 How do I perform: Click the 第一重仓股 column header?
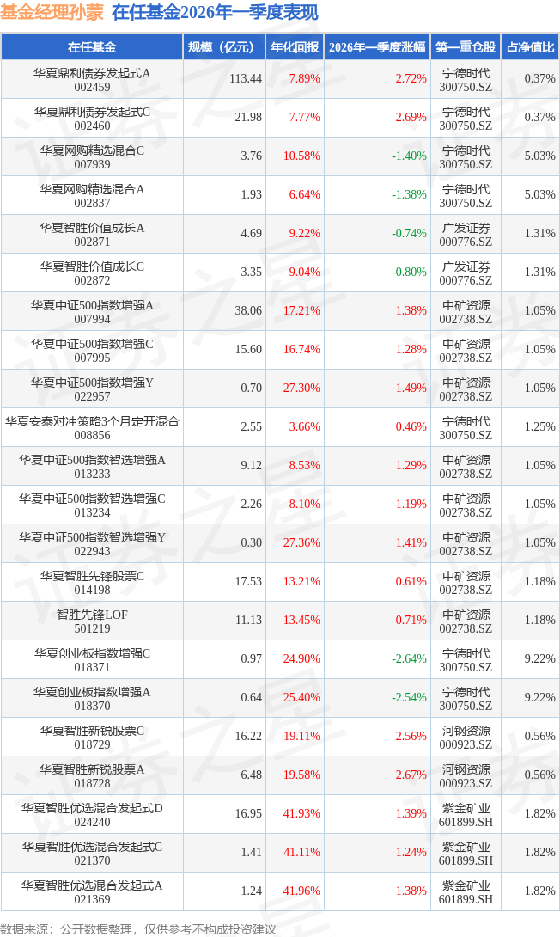[x=466, y=46]
